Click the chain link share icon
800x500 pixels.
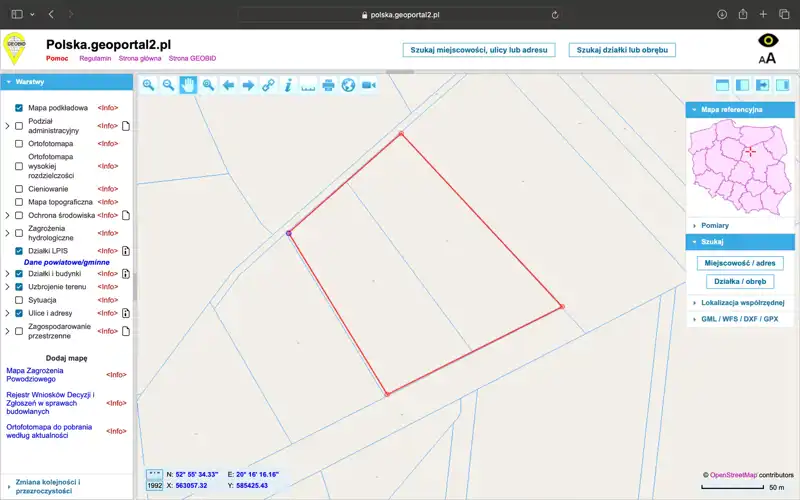pyautogui.click(x=268, y=85)
